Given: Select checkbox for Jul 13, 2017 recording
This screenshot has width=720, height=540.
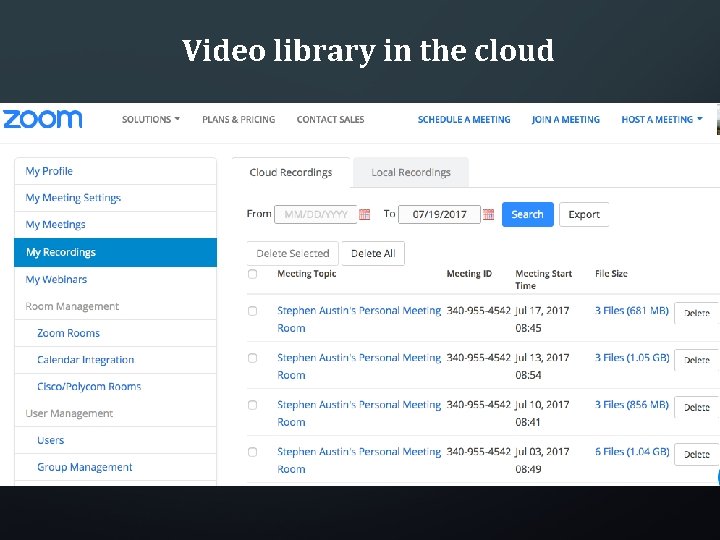Looking at the screenshot, I should [x=253, y=358].
